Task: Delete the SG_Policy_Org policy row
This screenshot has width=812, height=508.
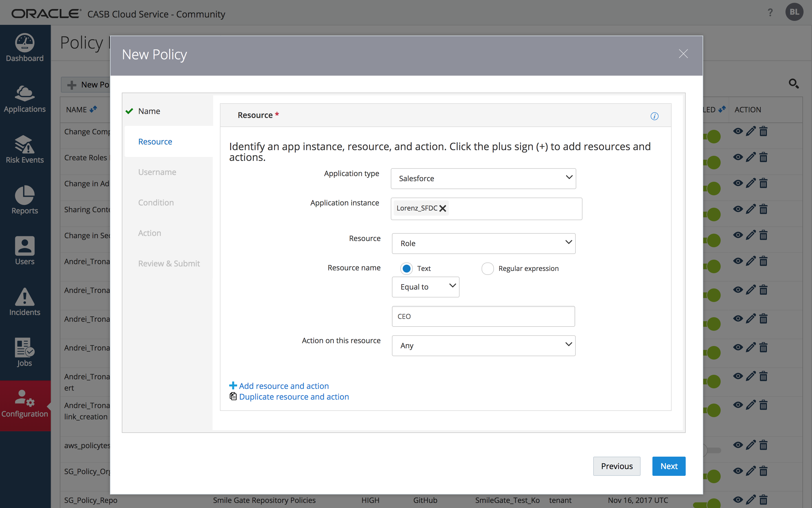Action: tap(763, 471)
